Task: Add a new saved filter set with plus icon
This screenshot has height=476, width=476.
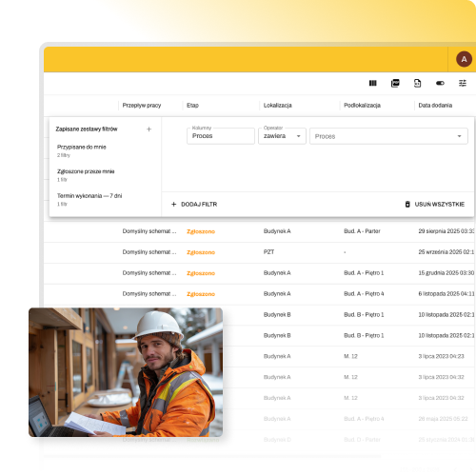Action: click(149, 129)
